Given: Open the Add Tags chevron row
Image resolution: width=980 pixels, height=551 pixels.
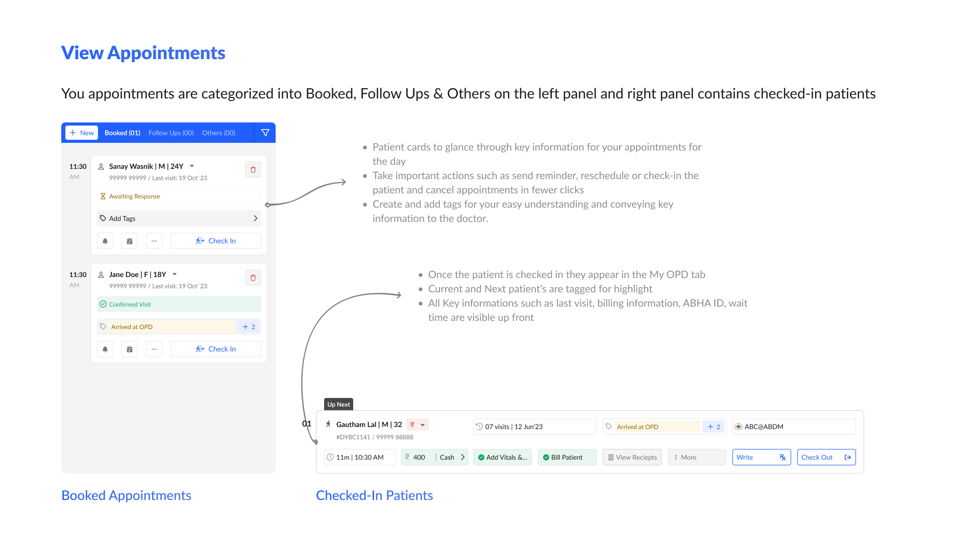Looking at the screenshot, I should (x=179, y=218).
